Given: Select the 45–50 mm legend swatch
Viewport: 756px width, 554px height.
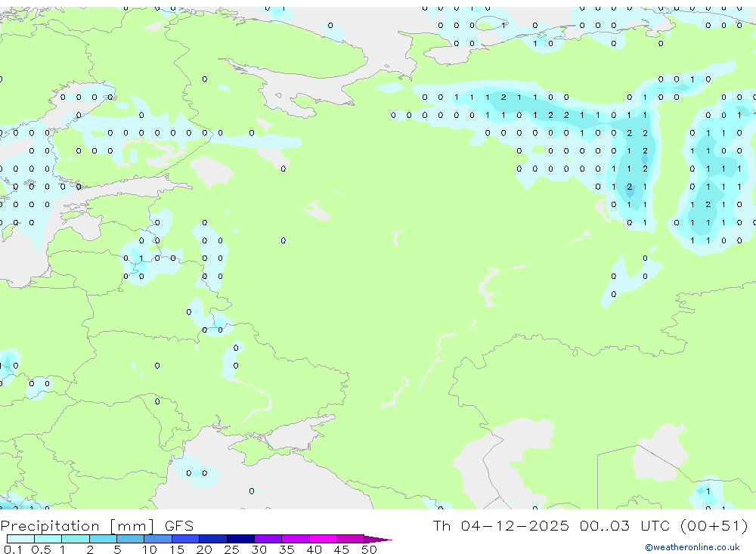Looking at the screenshot, I should (351, 539).
